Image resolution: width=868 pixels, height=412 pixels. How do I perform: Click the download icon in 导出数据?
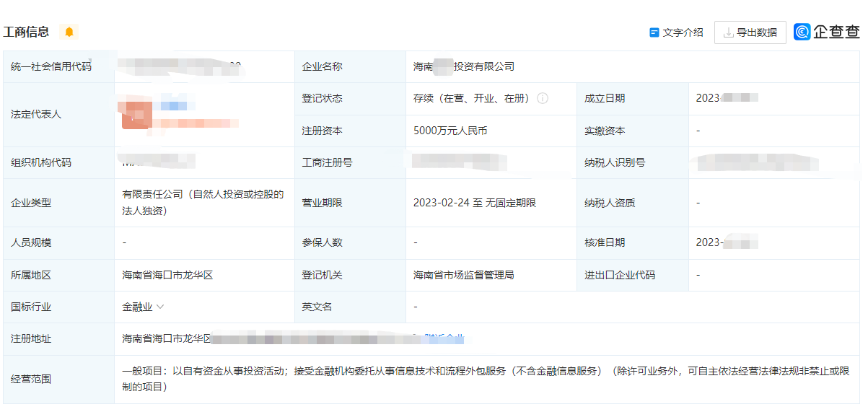(728, 32)
